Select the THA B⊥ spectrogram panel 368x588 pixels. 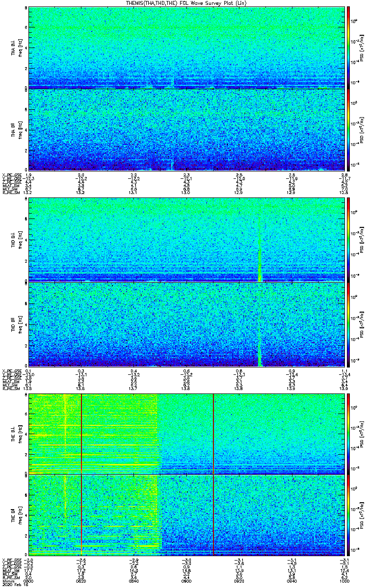187,48
